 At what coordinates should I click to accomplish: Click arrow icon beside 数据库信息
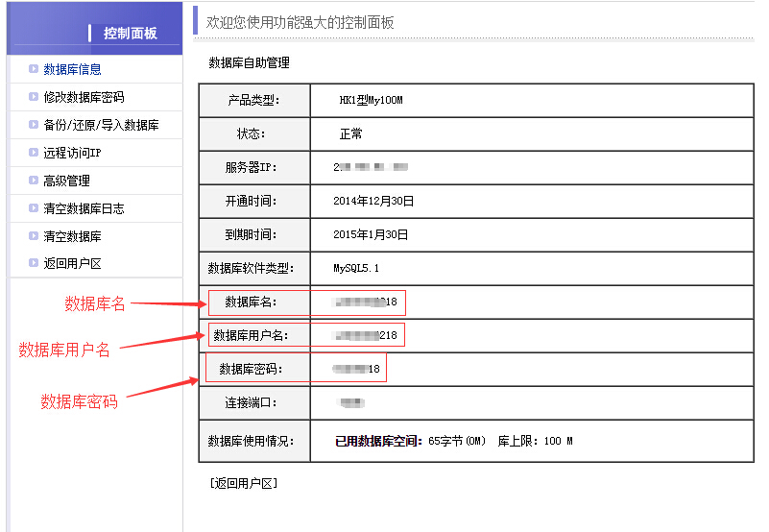click(x=34, y=69)
